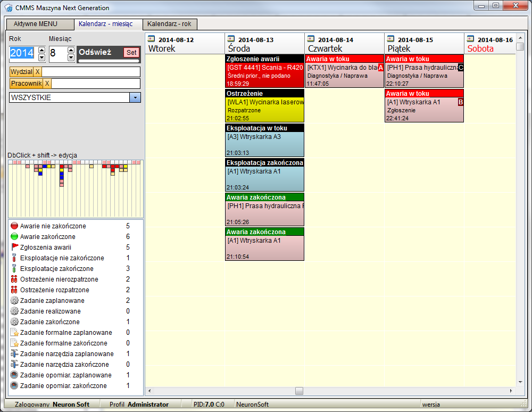Screen dimensions: 532x412
Task: Click the red 'Awarie nie zakończone' icon
Action: coord(14,226)
